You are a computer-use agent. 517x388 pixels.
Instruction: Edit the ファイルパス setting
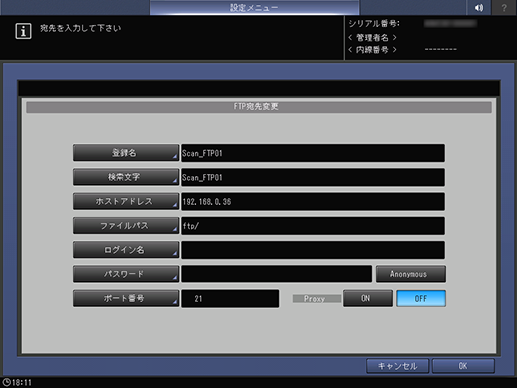(x=126, y=226)
